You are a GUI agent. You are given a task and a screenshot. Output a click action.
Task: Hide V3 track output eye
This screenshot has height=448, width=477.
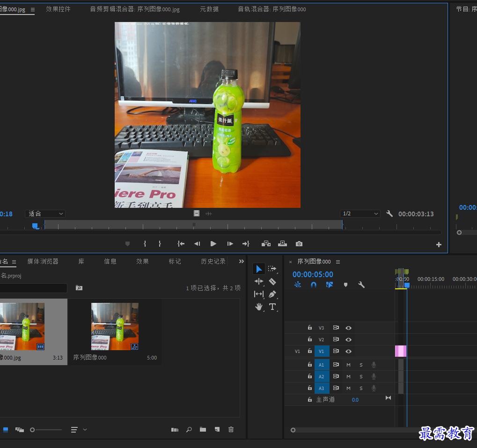tap(349, 328)
